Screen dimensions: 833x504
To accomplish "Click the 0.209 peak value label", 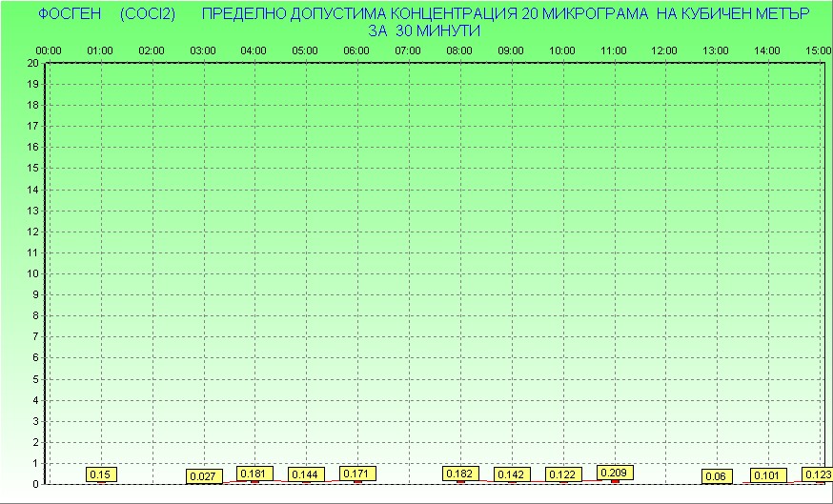I will [x=615, y=473].
